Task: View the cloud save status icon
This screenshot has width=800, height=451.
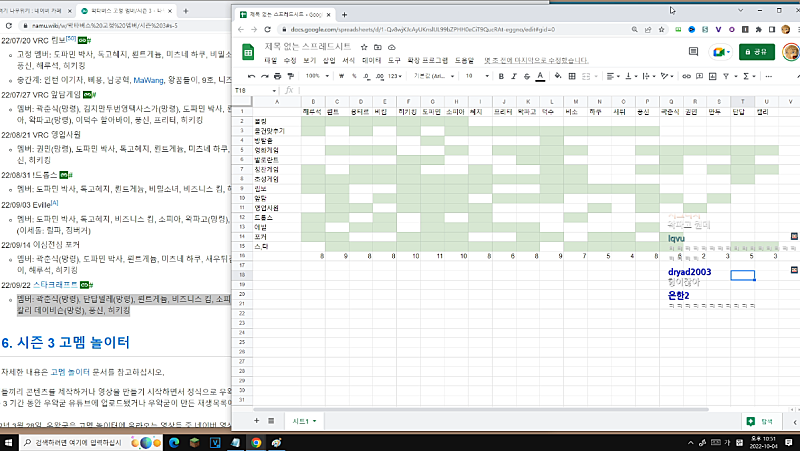Action: click(391, 47)
